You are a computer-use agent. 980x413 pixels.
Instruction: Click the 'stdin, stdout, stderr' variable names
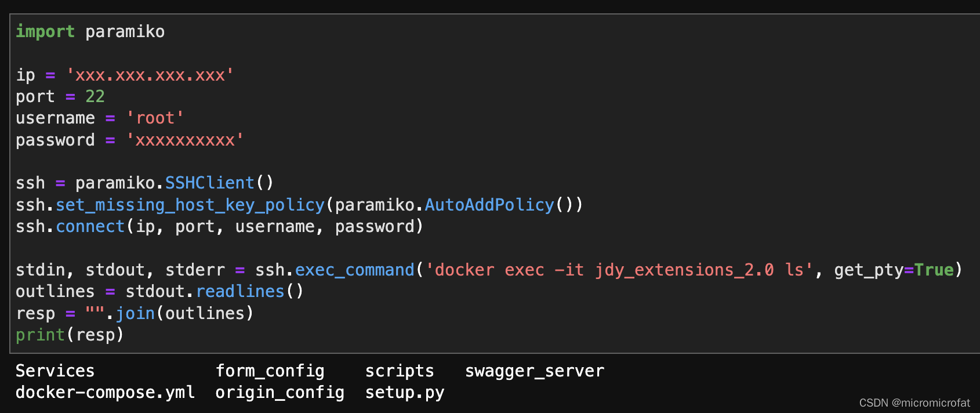click(120, 270)
